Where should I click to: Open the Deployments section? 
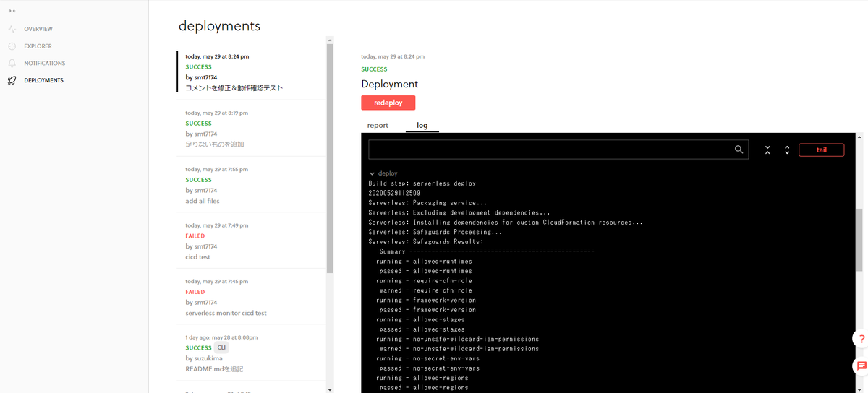[43, 80]
